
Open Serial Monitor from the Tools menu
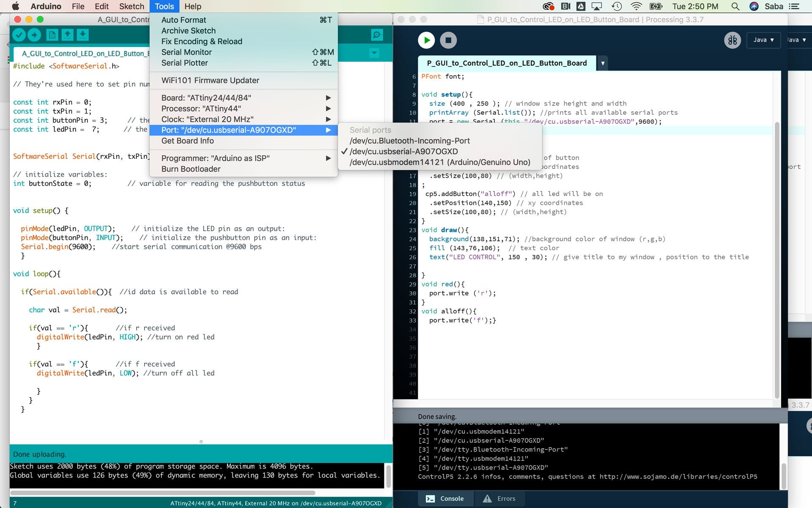click(x=244, y=52)
